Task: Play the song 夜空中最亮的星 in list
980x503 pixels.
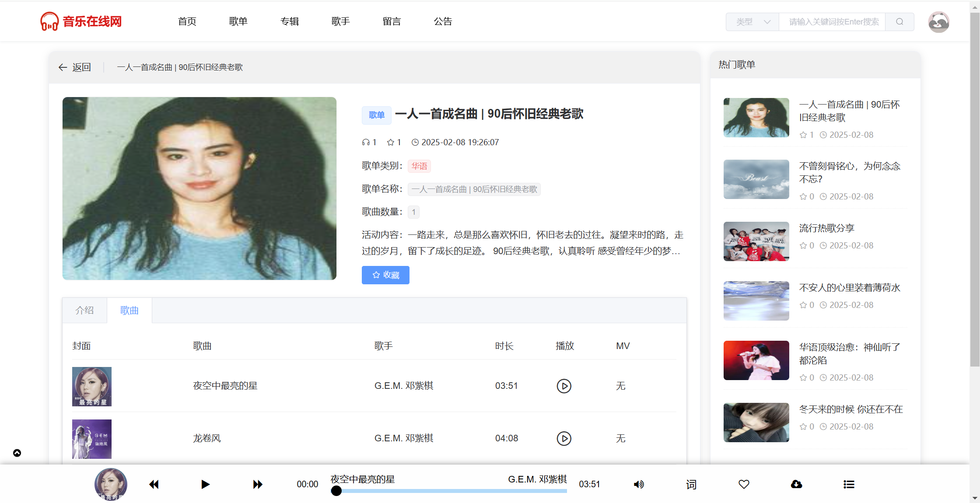Action: (x=563, y=386)
